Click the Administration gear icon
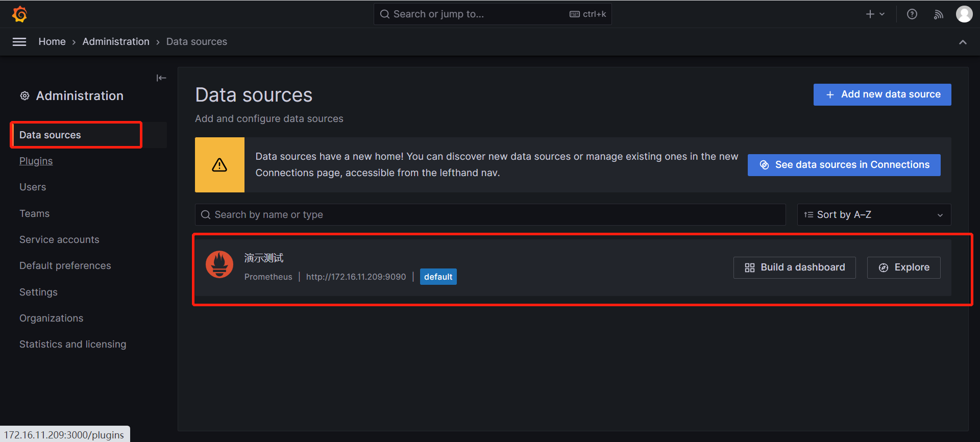Viewport: 980px width, 442px height. tap(24, 96)
